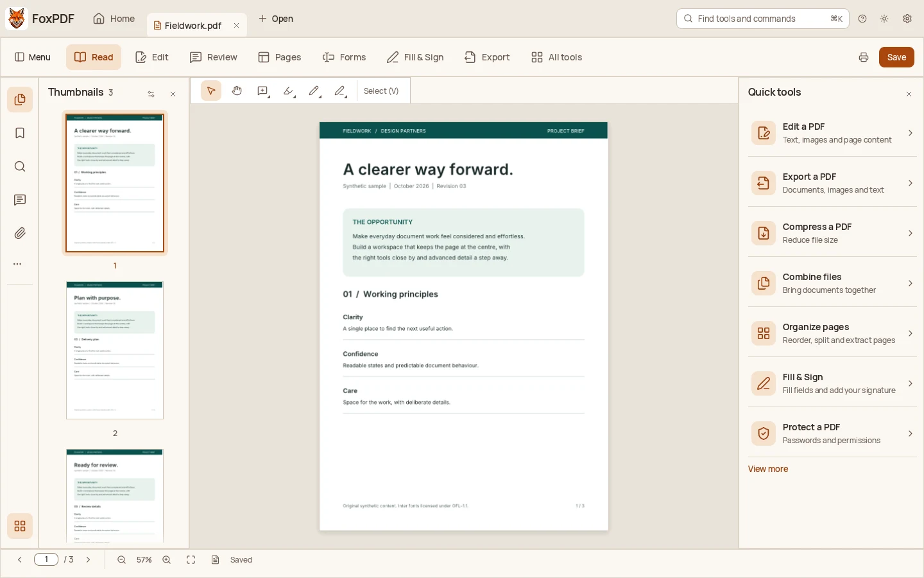The image size is (924, 578).
Task: Open the Pages tab
Action: pos(280,57)
